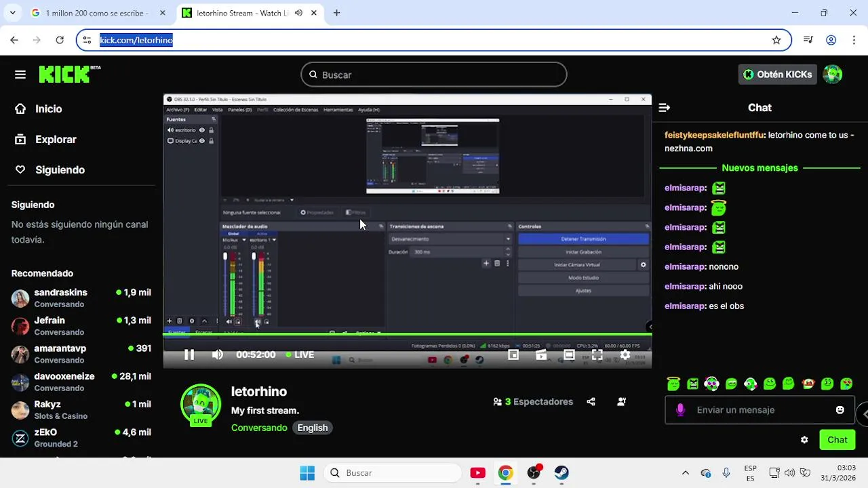This screenshot has height=488, width=868.
Task: Mute the tab using its speaker icon
Action: tap(298, 13)
